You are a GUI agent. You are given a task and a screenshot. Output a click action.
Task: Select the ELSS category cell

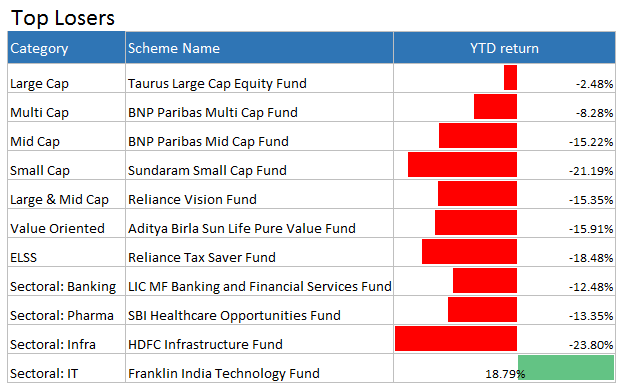point(66,252)
